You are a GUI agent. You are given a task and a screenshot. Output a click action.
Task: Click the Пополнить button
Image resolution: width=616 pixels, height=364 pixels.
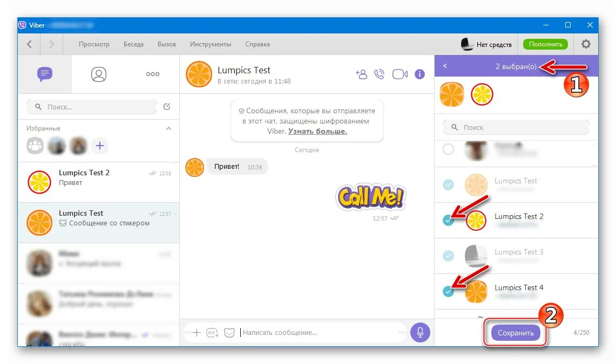545,44
